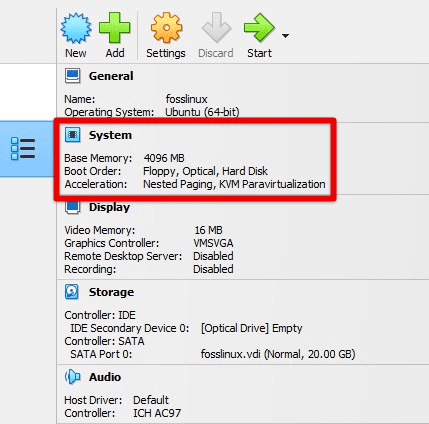Image resolution: width=429 pixels, height=424 pixels.
Task: Click the Host Driver 'Default' value
Action: tap(151, 400)
